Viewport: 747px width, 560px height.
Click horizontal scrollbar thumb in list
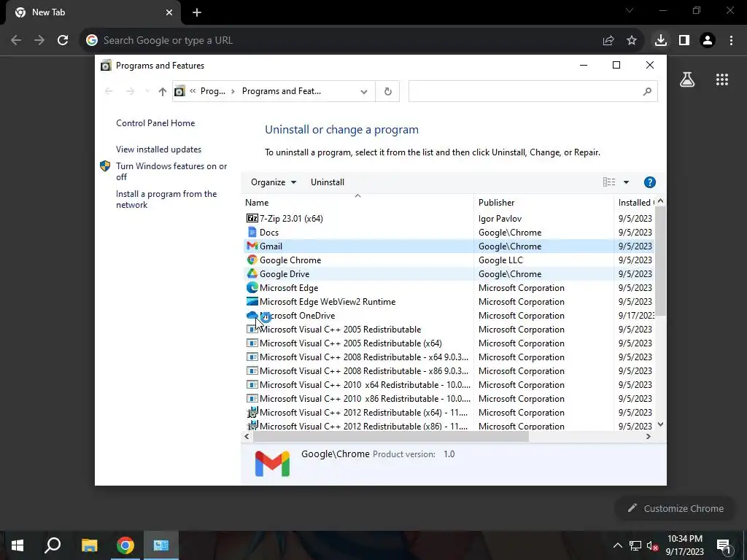(391, 437)
